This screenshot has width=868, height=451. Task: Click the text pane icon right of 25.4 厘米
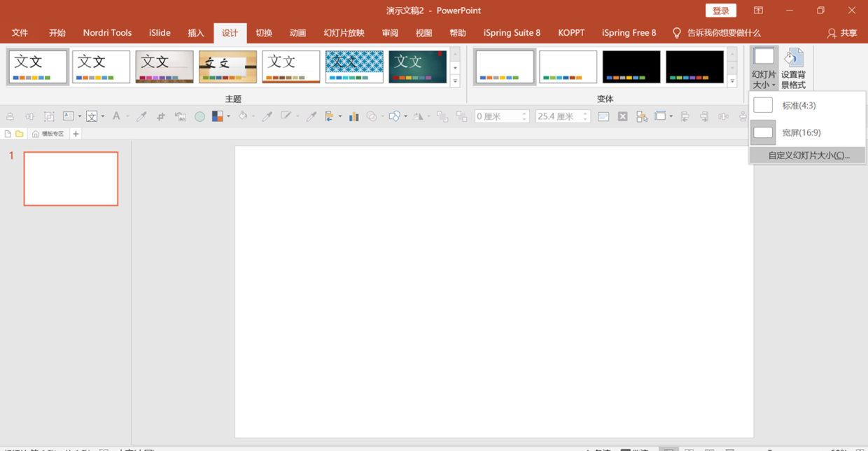[603, 116]
